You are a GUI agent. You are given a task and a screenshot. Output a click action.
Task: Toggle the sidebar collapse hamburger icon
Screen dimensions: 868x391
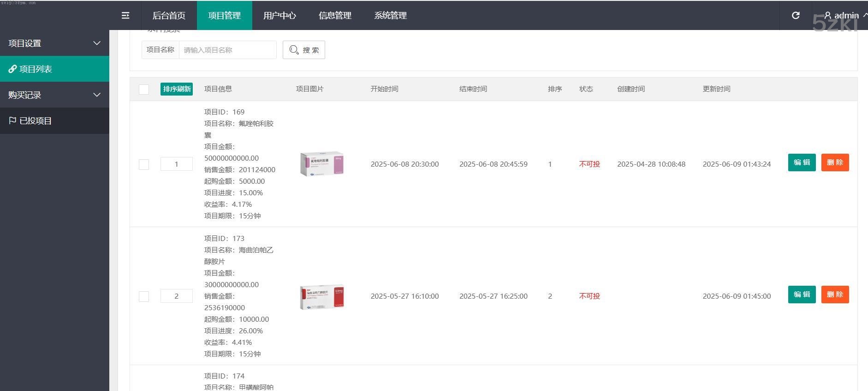coord(125,15)
